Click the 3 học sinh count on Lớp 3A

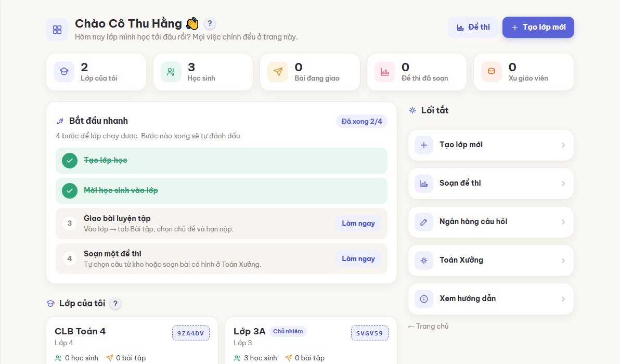[x=255, y=358]
